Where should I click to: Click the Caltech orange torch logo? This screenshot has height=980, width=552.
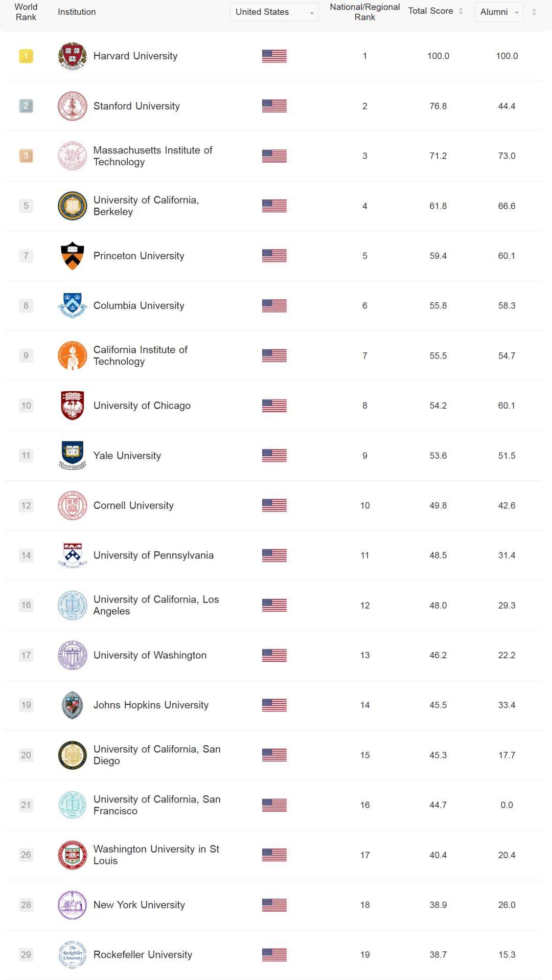click(x=72, y=355)
